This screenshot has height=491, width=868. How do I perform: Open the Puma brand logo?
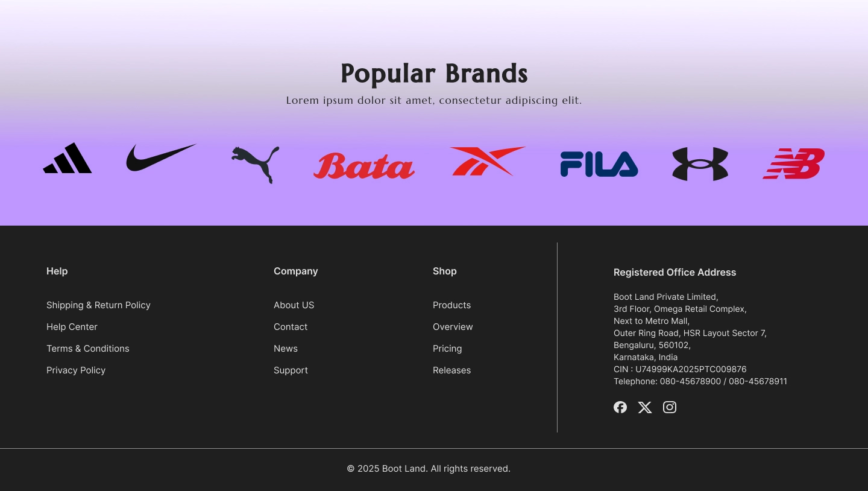pyautogui.click(x=256, y=164)
